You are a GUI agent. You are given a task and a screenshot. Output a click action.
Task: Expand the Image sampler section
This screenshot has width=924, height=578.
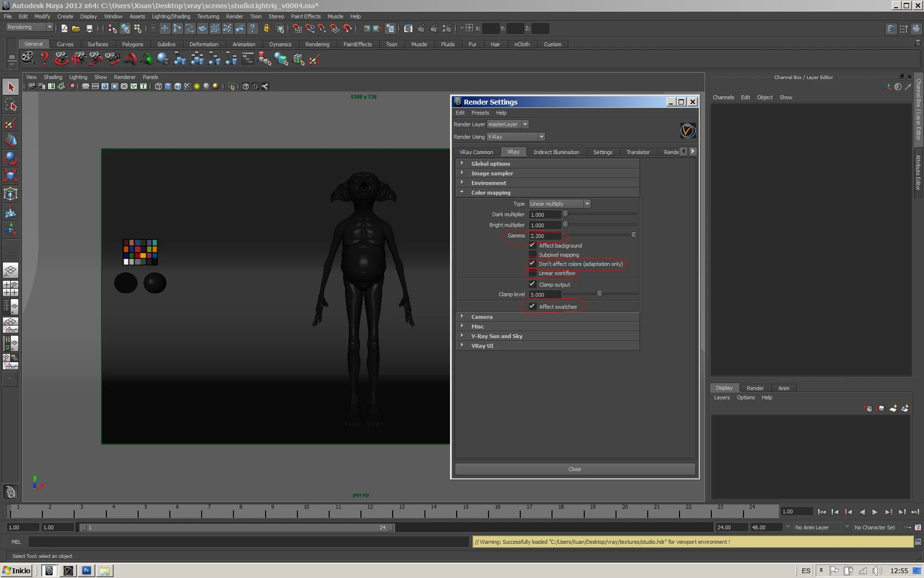[548, 173]
